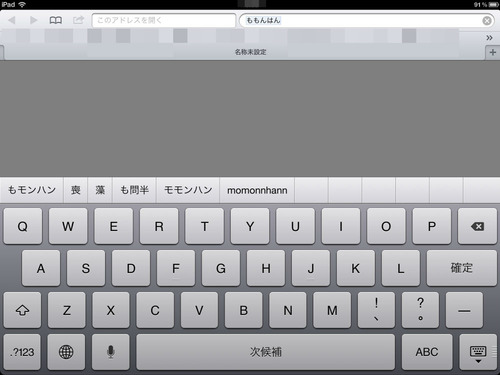Tap the L key

coord(401,268)
